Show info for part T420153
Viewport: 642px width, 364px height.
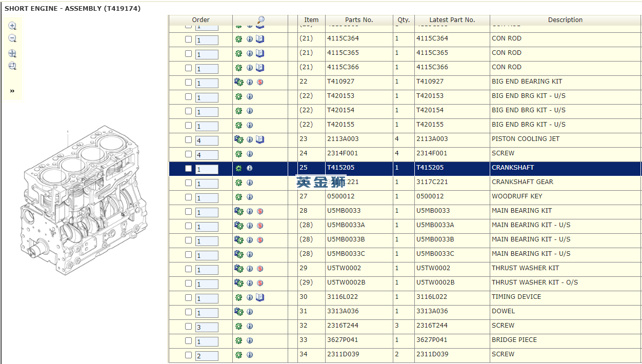tap(250, 96)
